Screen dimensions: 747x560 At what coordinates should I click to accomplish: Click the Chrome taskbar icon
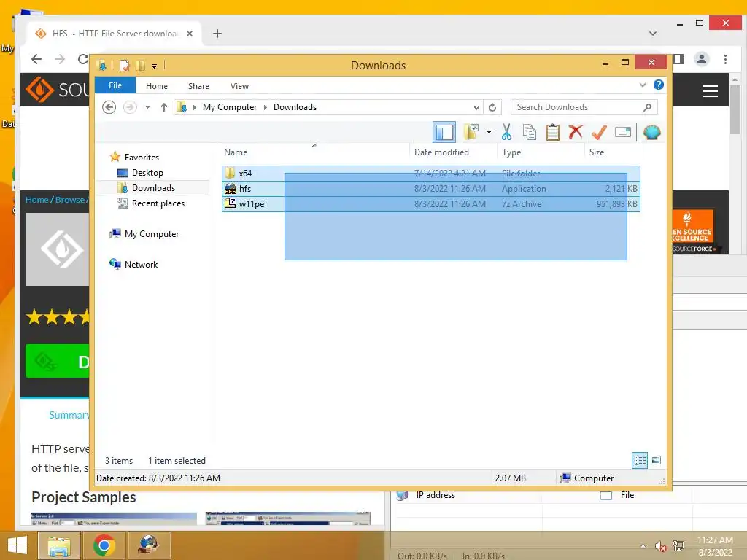[x=104, y=545]
